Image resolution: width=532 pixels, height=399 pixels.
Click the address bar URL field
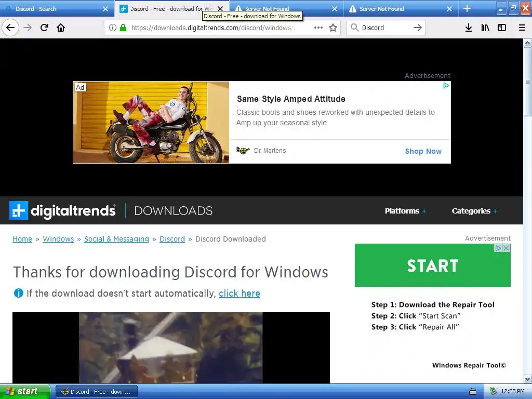(x=212, y=28)
